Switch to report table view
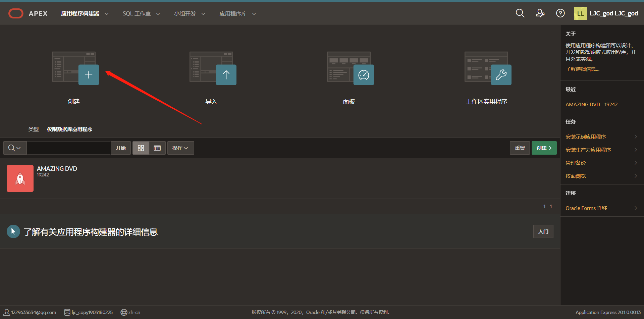Image resolution: width=644 pixels, height=319 pixels. coord(157,148)
